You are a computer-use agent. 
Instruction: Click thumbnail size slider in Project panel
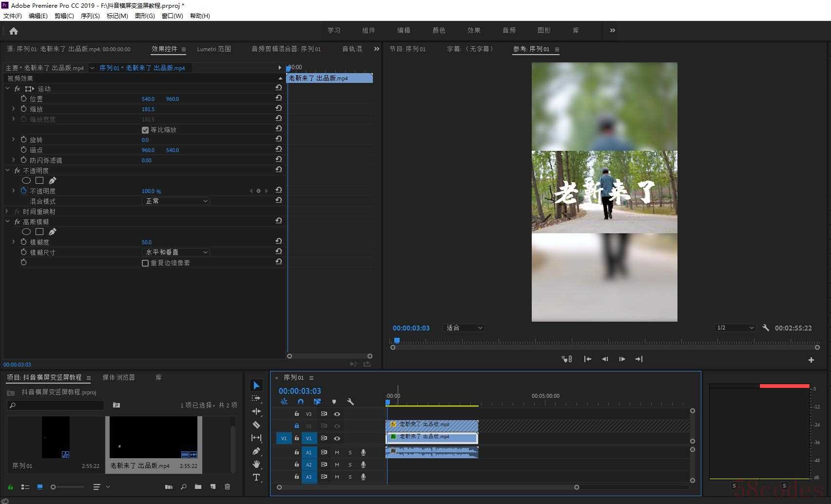pos(68,487)
